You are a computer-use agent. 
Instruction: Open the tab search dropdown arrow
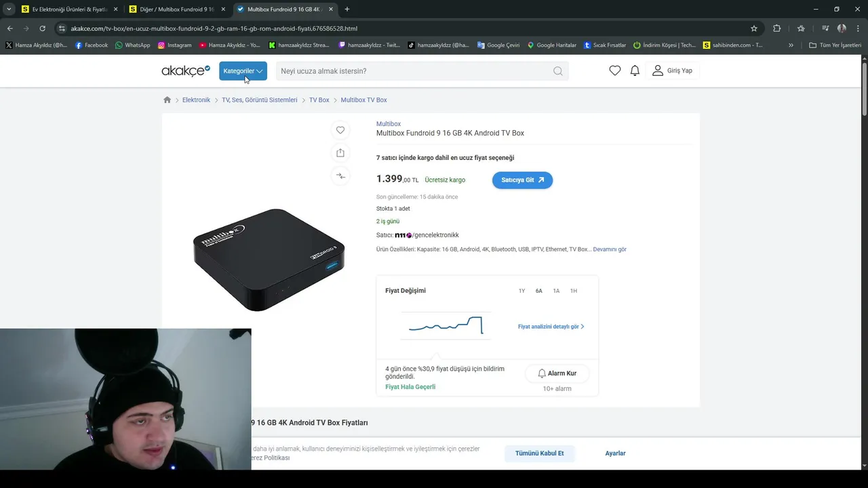coord(8,9)
